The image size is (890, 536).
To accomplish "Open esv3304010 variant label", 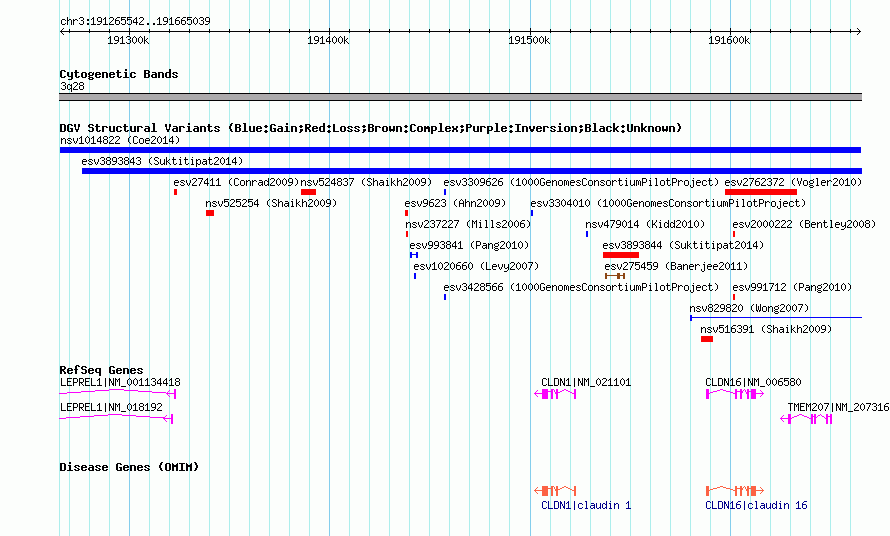I will [668, 203].
